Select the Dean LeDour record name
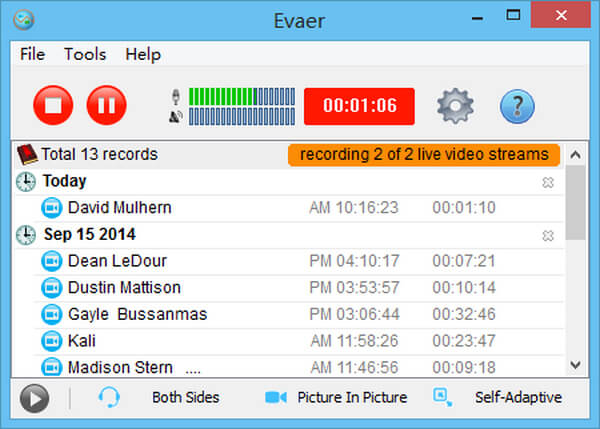 coord(117,261)
